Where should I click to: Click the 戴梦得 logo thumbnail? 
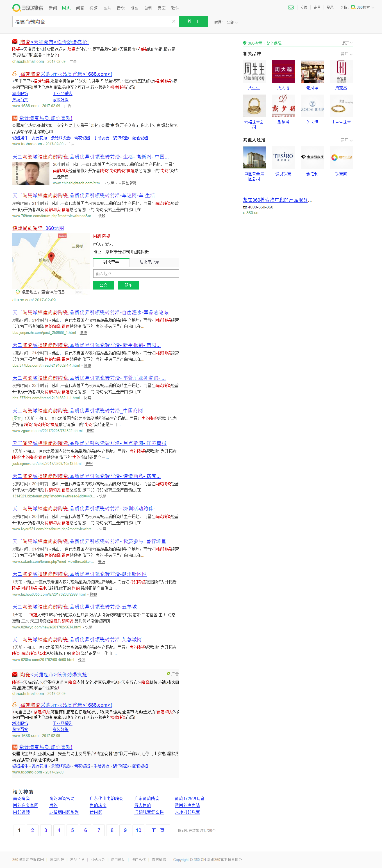pyautogui.click(x=283, y=106)
